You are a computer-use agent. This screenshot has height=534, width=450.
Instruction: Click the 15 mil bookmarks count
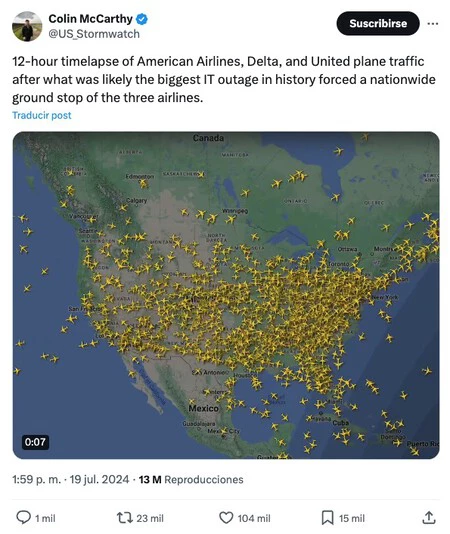[352, 518]
